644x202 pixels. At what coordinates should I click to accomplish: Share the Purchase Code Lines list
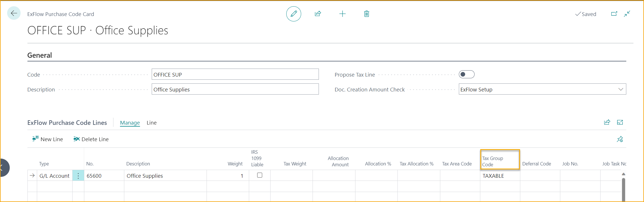pos(607,122)
